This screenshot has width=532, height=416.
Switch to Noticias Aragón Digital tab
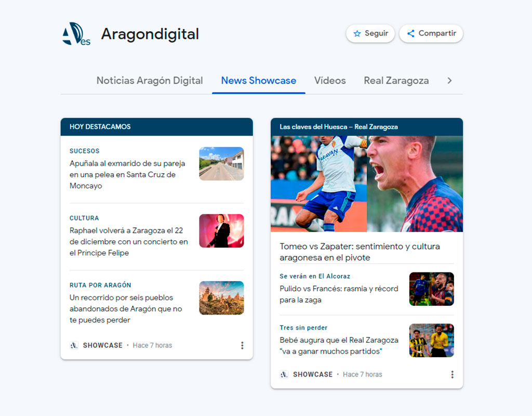coord(150,81)
